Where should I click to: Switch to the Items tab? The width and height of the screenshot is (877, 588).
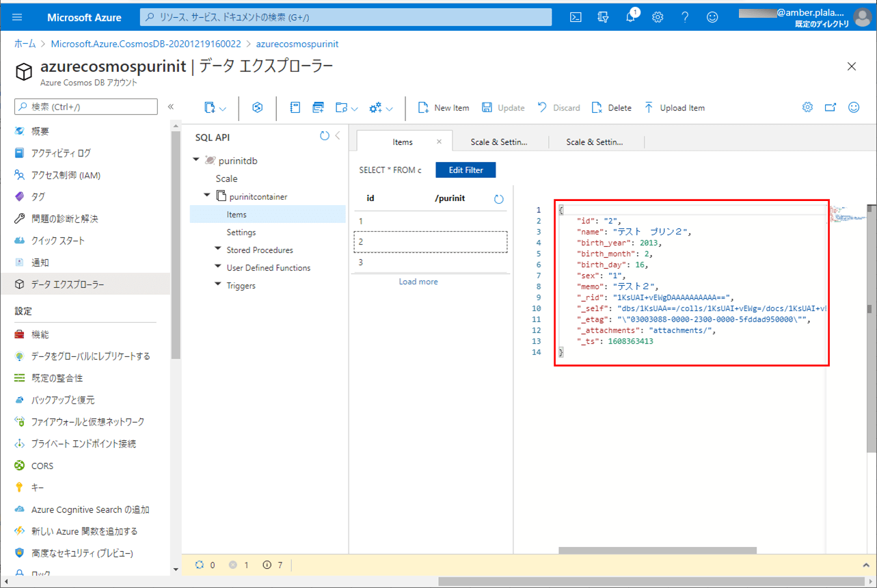tap(403, 142)
